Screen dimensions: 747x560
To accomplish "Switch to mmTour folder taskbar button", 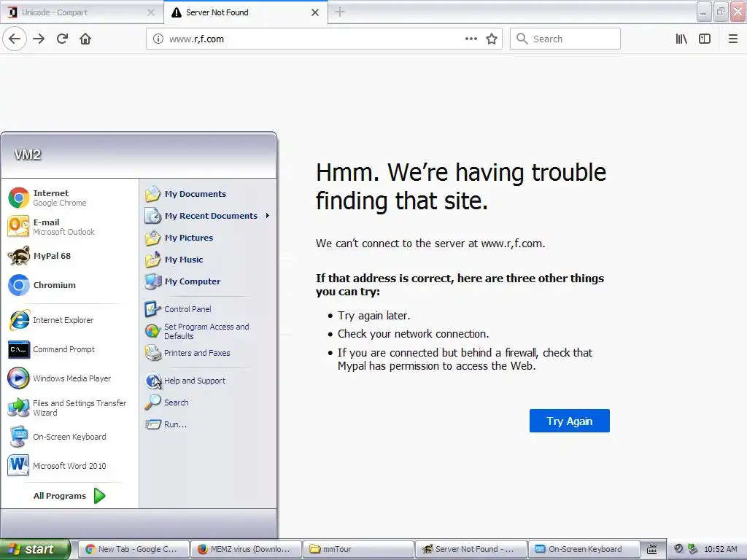I will pyautogui.click(x=358, y=549).
